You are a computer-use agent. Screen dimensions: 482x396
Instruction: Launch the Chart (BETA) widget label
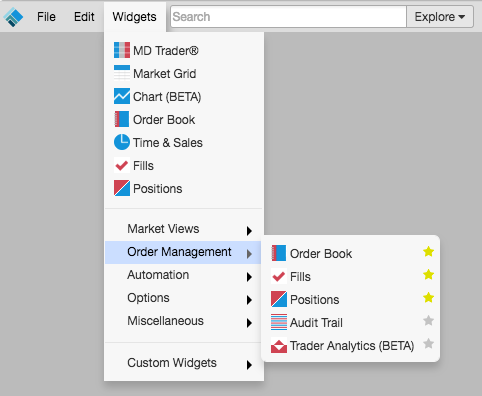[167, 97]
